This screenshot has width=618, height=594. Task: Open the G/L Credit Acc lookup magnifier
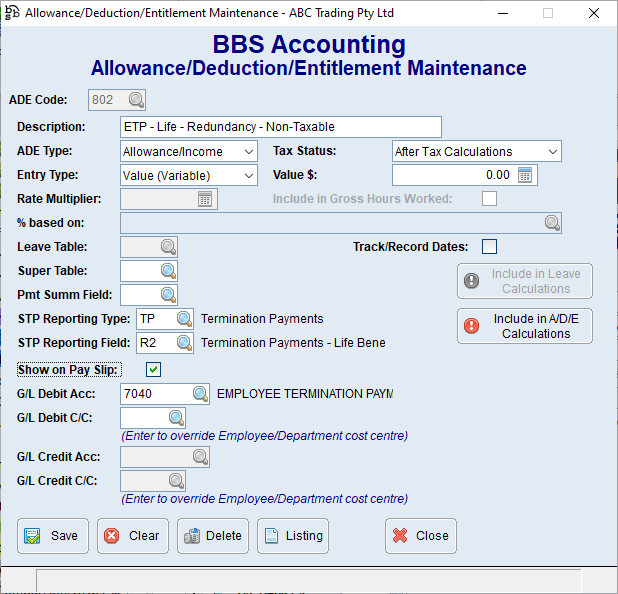[200, 457]
